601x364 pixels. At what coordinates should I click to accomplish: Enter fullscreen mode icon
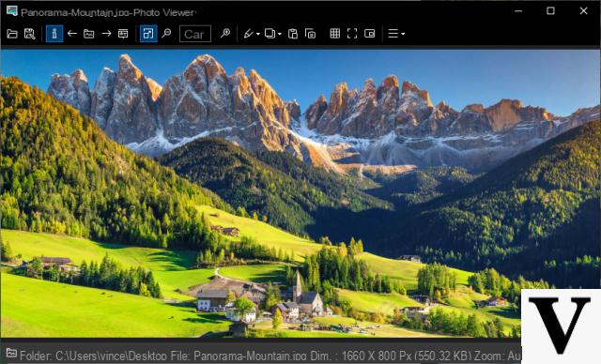[352, 34]
